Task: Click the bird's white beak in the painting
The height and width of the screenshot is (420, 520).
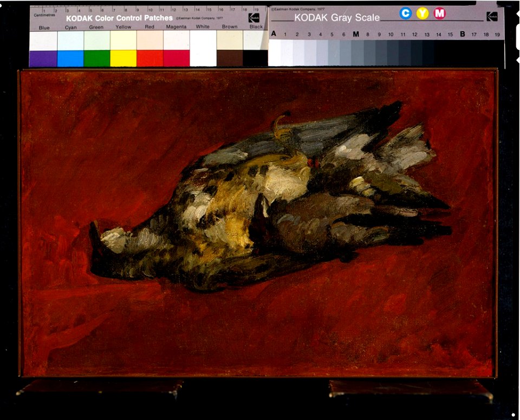Action: click(x=113, y=240)
